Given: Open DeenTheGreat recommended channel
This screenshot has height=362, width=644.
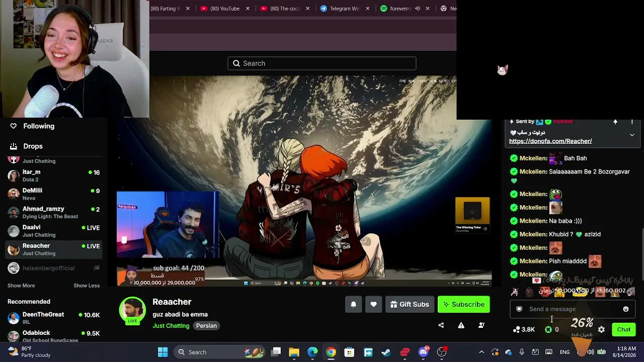Looking at the screenshot, I should tap(54, 318).
